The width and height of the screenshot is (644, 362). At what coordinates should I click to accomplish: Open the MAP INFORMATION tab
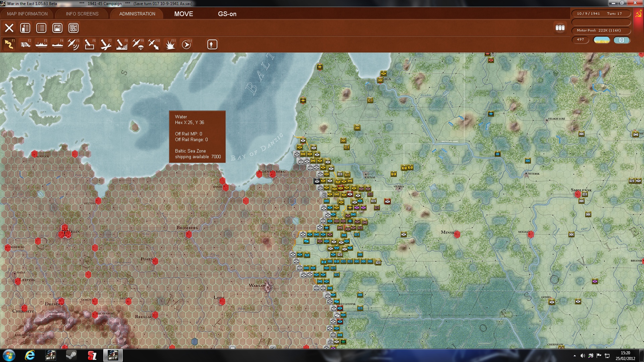coord(27,14)
